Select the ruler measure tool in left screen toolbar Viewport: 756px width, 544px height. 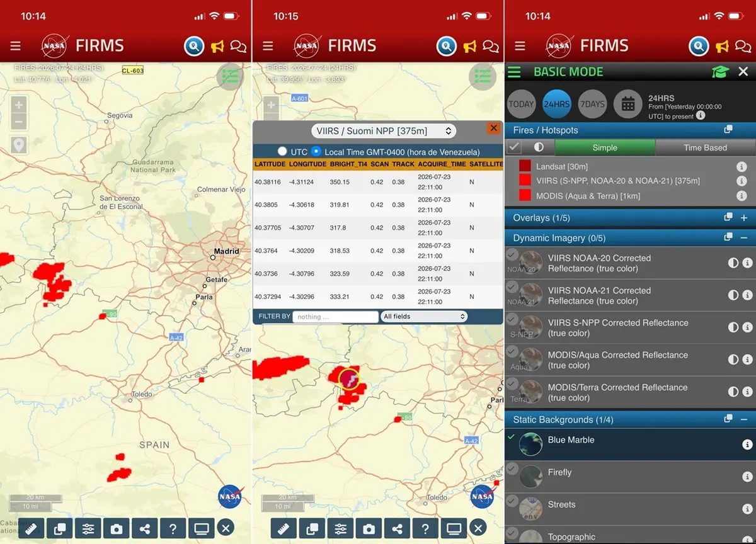[x=31, y=528]
